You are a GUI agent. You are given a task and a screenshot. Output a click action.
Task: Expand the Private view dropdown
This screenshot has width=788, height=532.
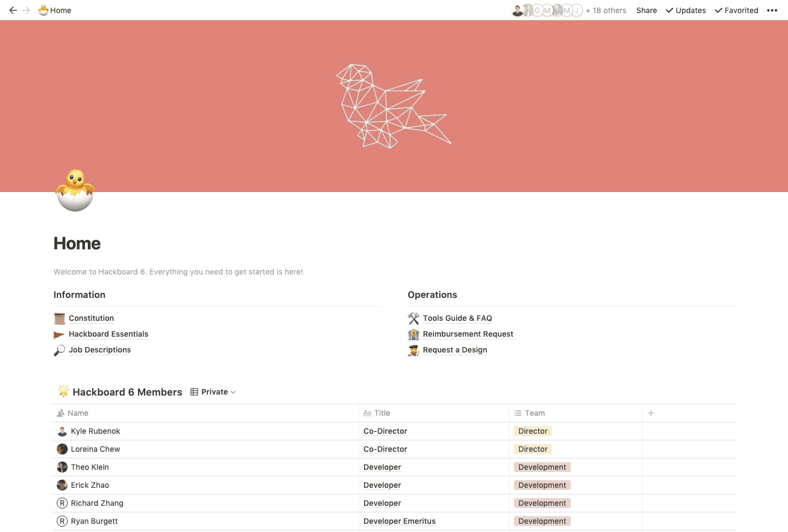213,392
